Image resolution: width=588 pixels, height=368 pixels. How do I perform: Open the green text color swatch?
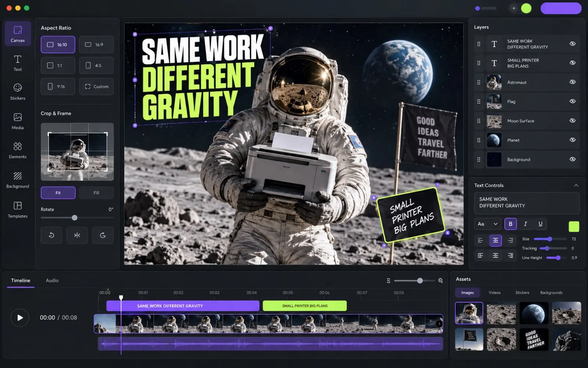(x=574, y=226)
